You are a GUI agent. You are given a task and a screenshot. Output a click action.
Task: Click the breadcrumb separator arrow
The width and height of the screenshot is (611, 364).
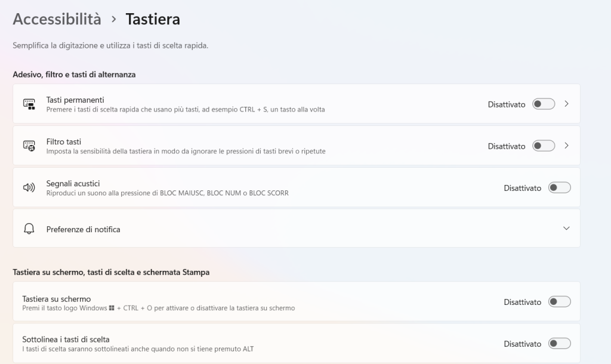(113, 20)
